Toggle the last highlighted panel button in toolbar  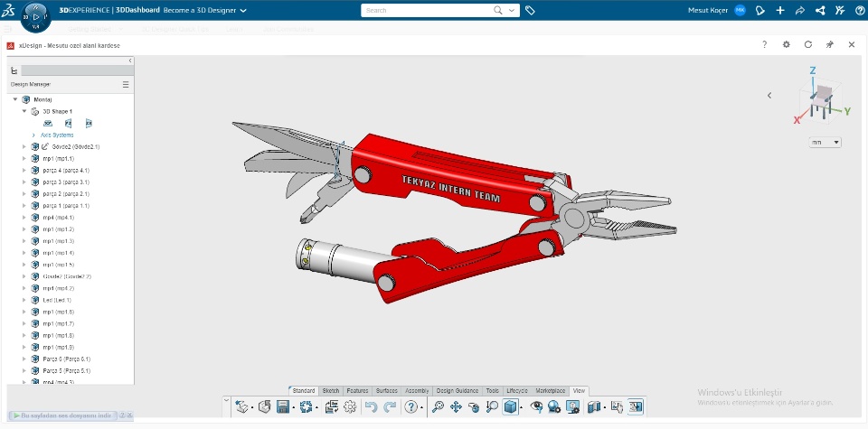636,407
